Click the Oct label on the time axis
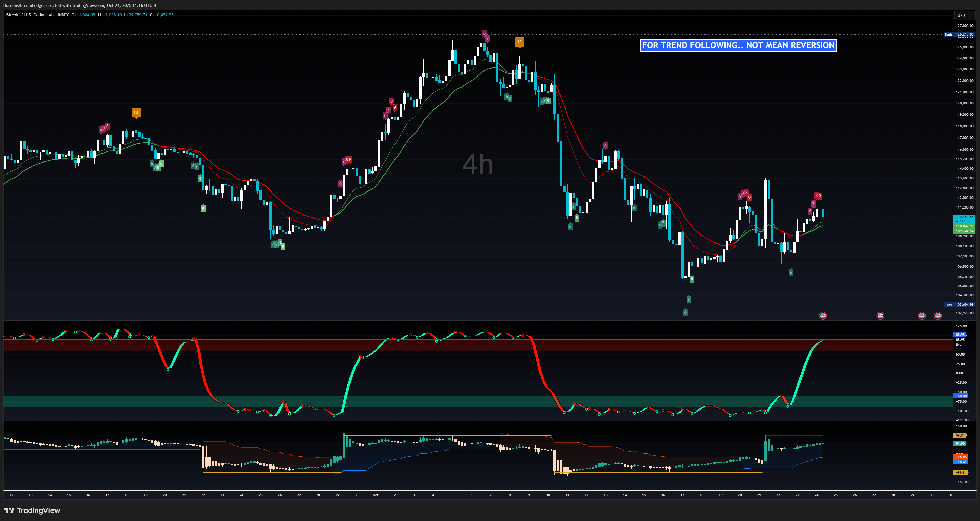This screenshot has width=980, height=521. [x=376, y=495]
